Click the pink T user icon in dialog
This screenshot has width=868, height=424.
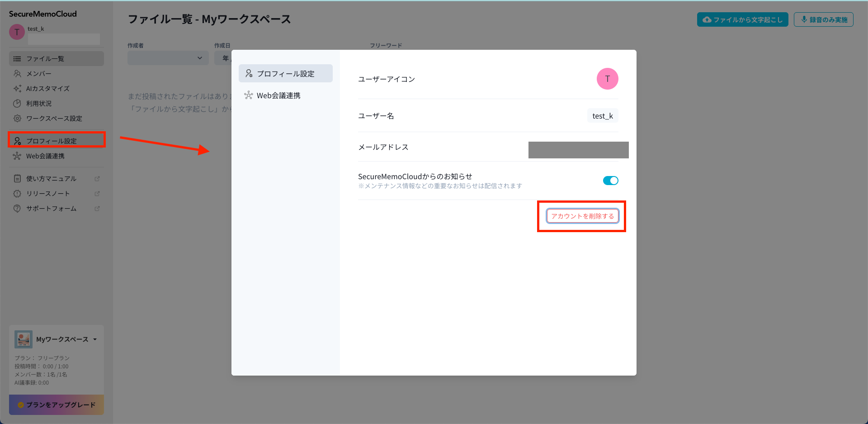[x=607, y=79]
